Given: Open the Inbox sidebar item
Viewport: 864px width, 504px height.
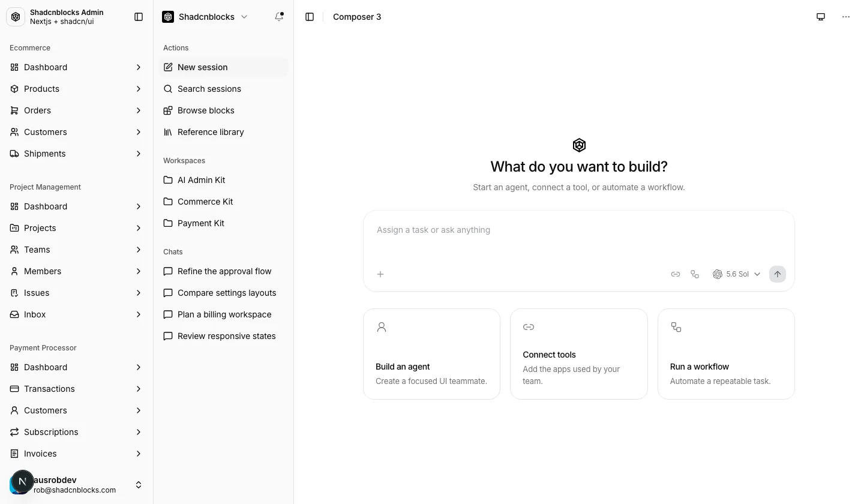Looking at the screenshot, I should 77,314.
